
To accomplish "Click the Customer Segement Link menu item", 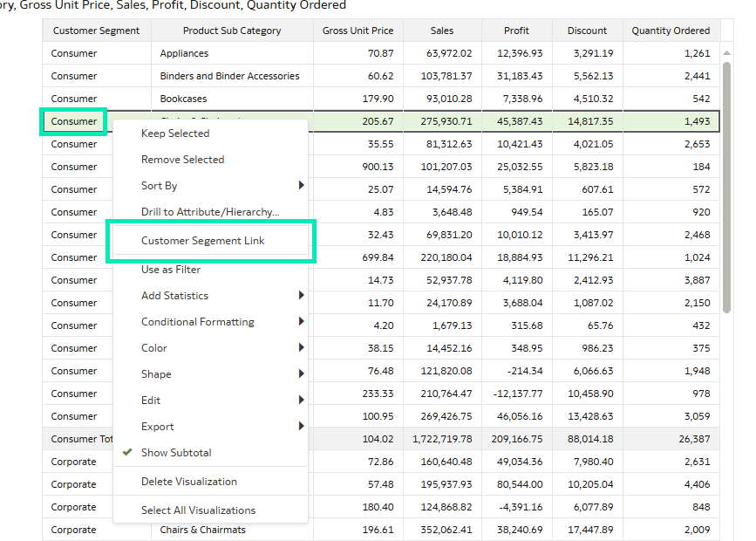I will (x=210, y=240).
